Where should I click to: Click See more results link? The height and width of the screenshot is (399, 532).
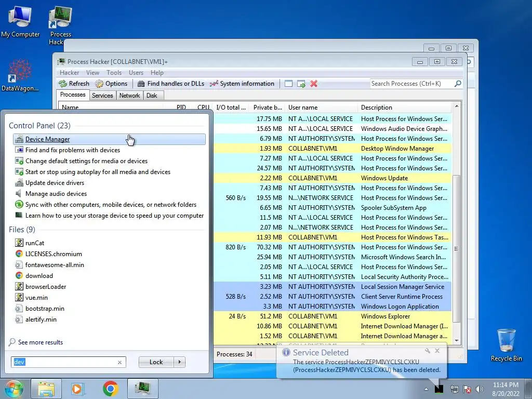tap(41, 342)
